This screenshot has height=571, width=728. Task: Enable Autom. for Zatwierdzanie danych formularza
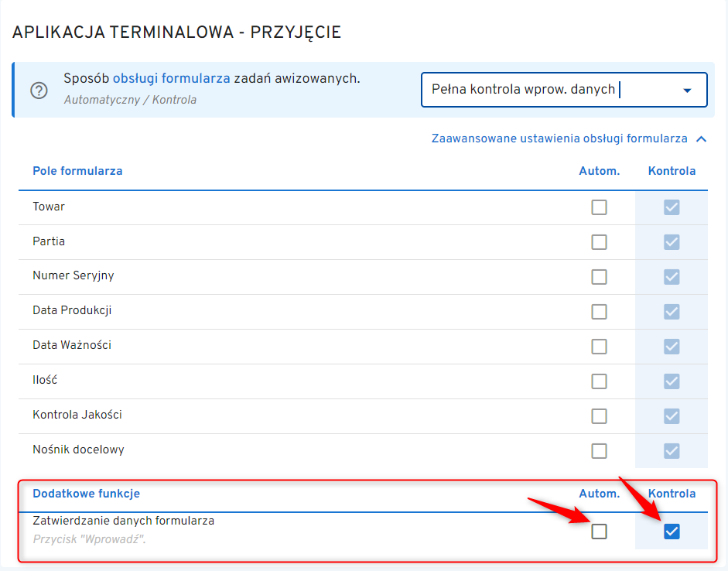pos(599,532)
